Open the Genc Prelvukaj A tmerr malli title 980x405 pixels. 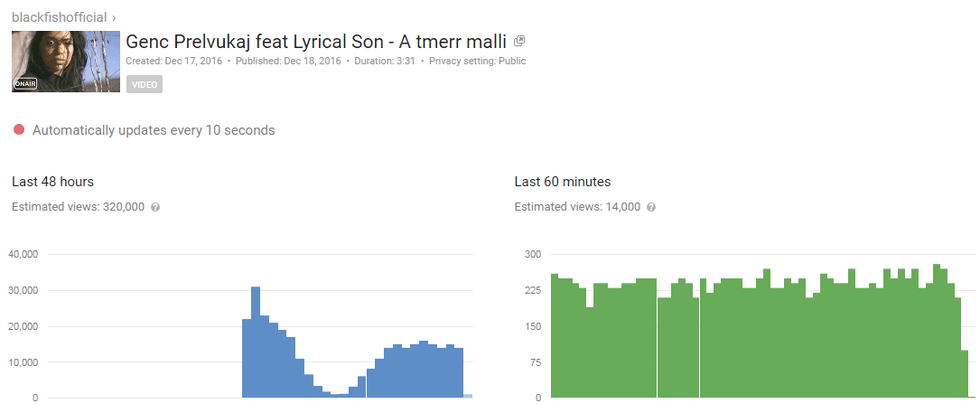(x=316, y=42)
